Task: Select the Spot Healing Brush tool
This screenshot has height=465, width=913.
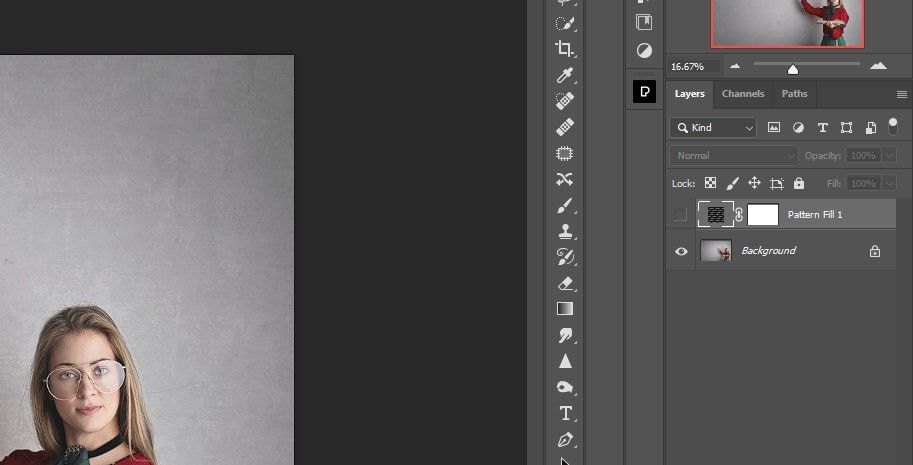Action: pos(565,101)
